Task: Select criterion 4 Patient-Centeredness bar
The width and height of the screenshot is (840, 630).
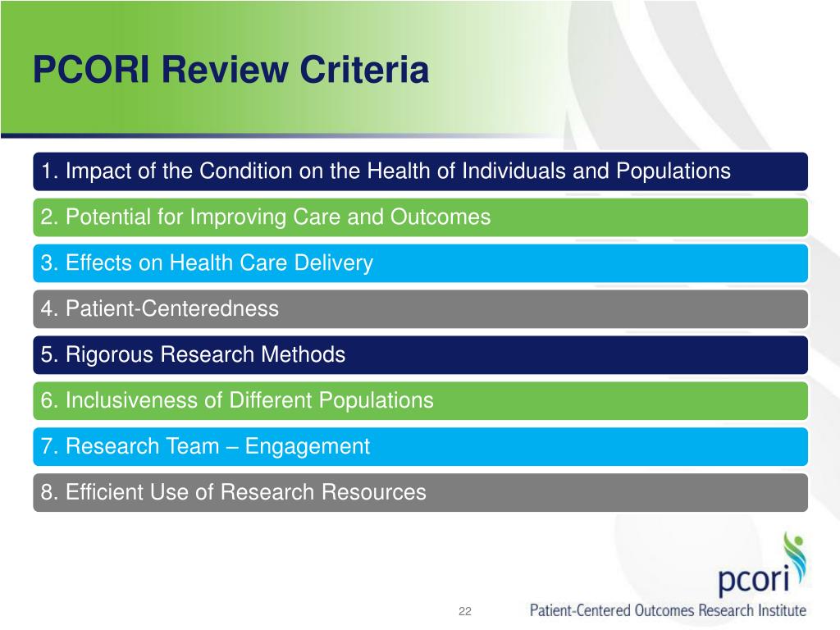Action: 421,309
